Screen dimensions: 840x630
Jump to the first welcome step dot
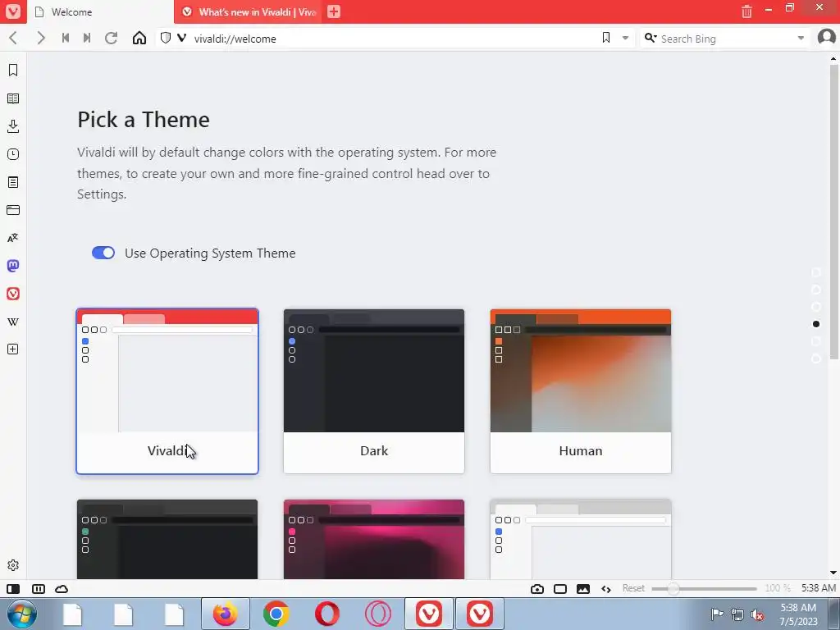(x=816, y=272)
